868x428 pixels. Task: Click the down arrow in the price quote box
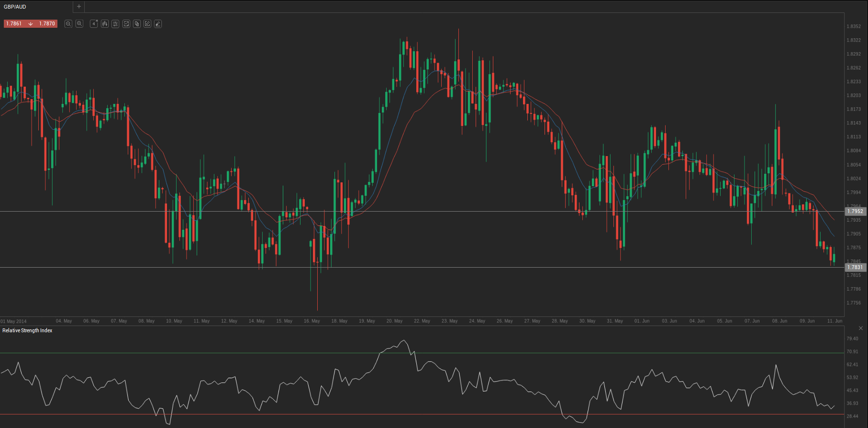[31, 23]
